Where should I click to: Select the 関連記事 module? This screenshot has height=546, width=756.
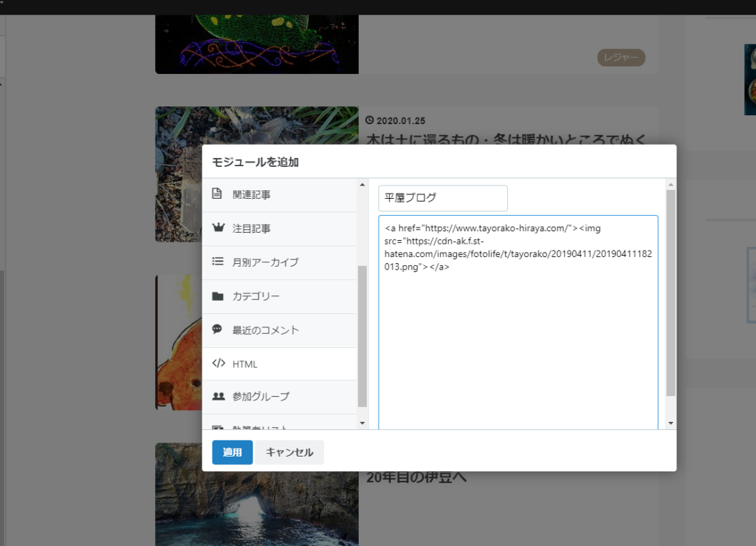point(280,195)
